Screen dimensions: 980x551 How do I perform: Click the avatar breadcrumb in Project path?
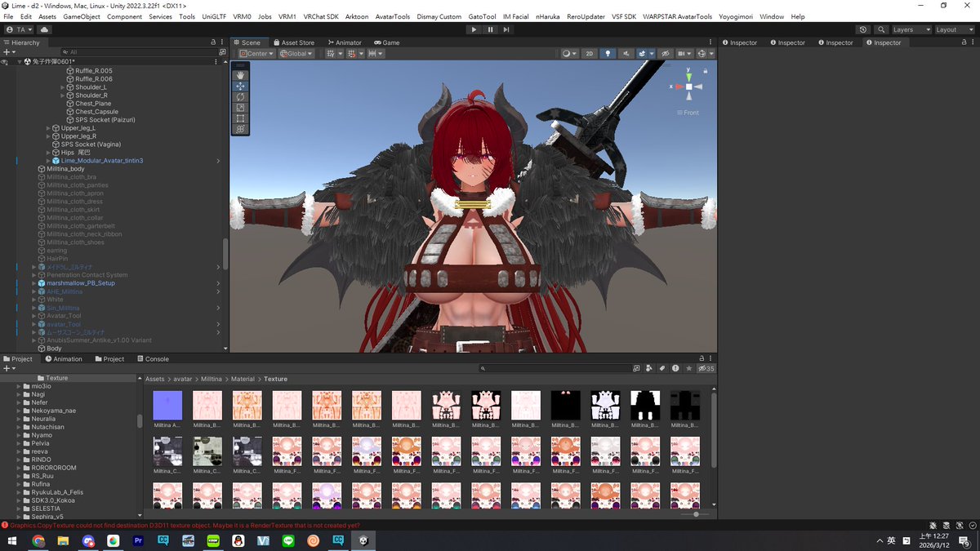(182, 379)
